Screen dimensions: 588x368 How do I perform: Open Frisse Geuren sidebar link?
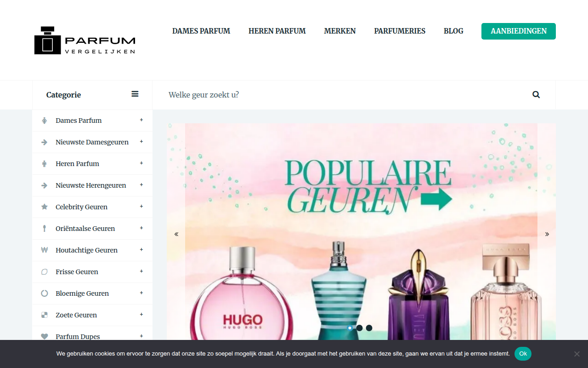pos(77,272)
